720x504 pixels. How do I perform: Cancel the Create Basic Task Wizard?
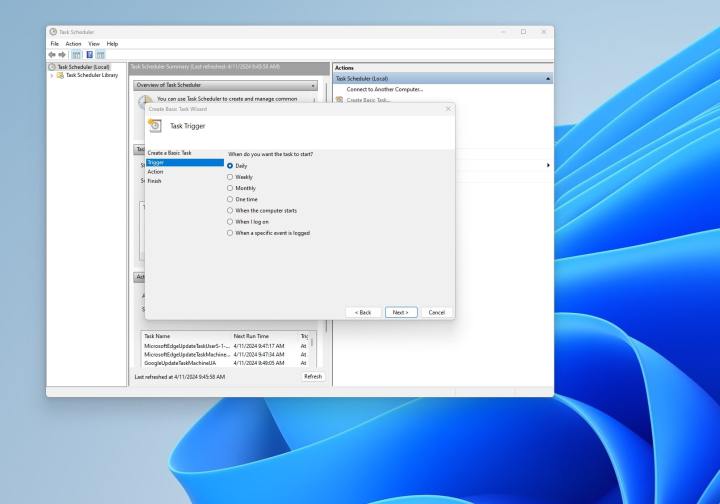(437, 312)
